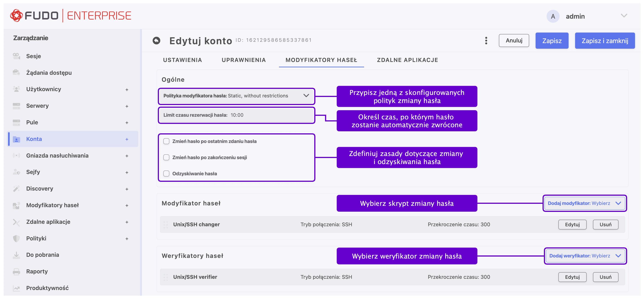Open the three-dot more options menu
The width and height of the screenshot is (644, 301).
(486, 40)
